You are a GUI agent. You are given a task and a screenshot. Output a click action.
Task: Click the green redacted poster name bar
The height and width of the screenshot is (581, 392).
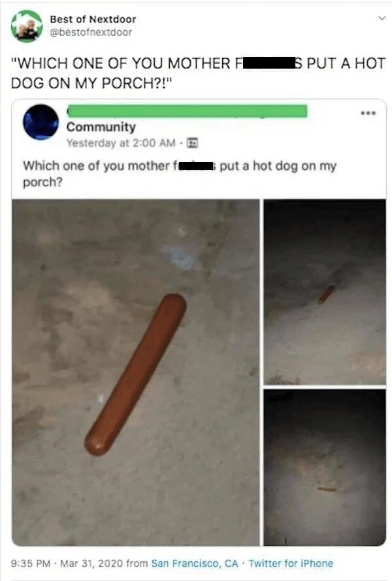click(x=187, y=111)
